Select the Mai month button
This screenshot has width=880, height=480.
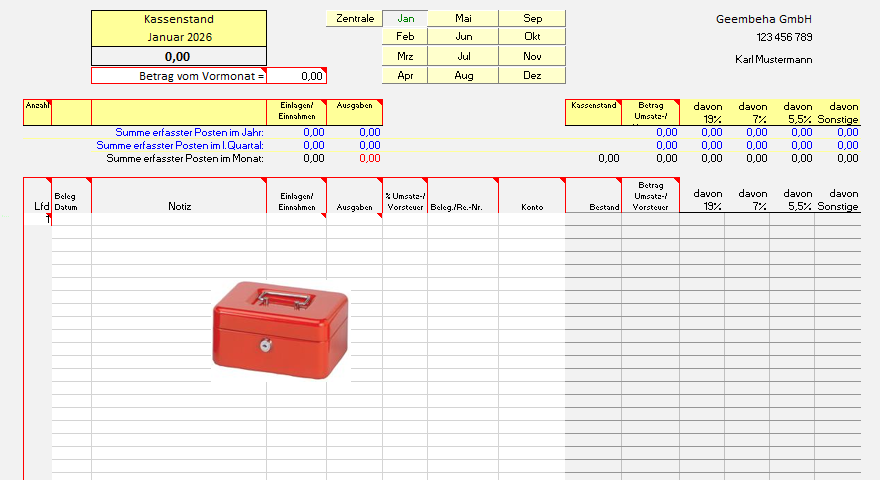point(463,18)
